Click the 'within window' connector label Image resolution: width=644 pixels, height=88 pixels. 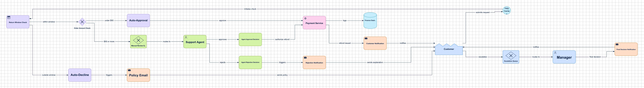pos(49,22)
